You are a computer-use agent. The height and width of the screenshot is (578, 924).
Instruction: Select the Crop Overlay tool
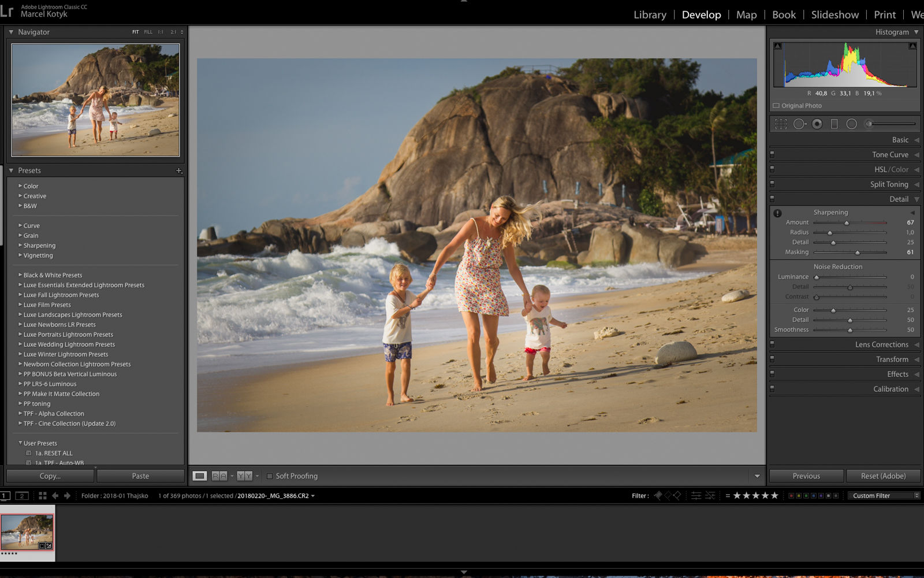[781, 124]
